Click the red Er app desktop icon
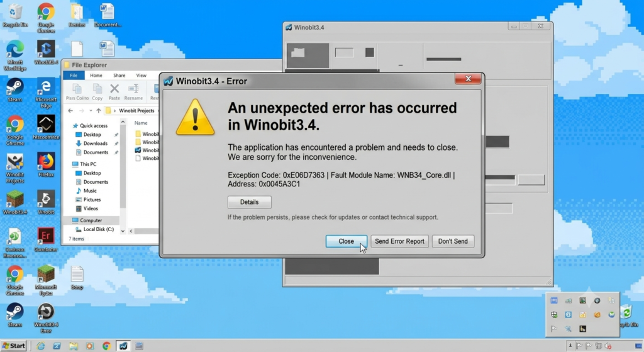This screenshot has width=644, height=352. tap(46, 240)
